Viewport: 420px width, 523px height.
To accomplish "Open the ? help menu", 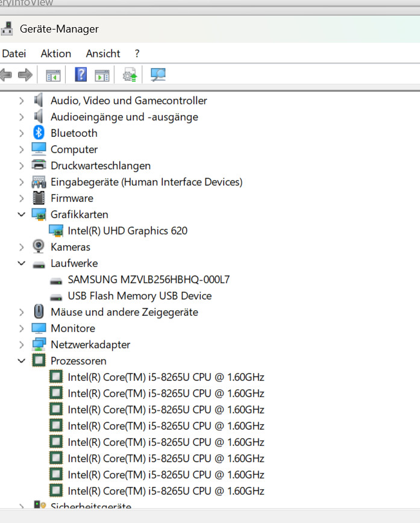I will (137, 54).
